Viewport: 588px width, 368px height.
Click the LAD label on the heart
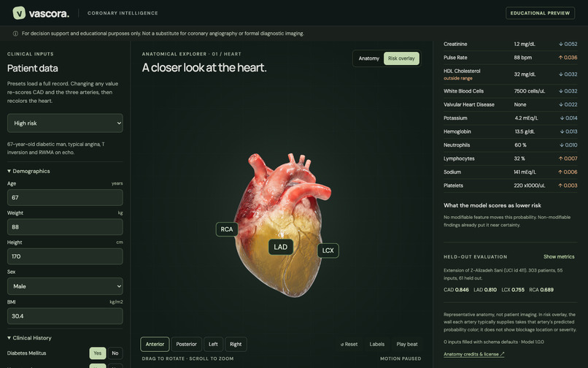coord(280,247)
